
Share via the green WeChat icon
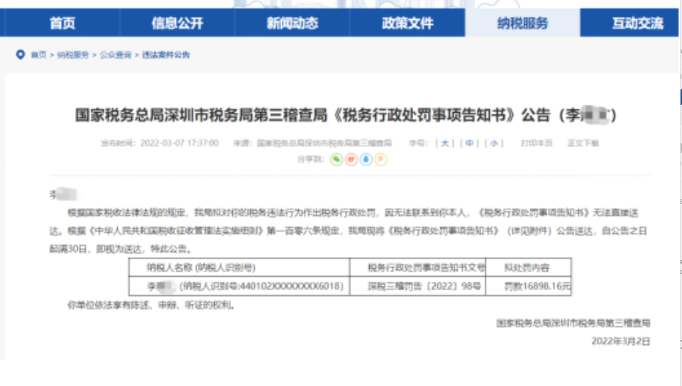pos(336,159)
